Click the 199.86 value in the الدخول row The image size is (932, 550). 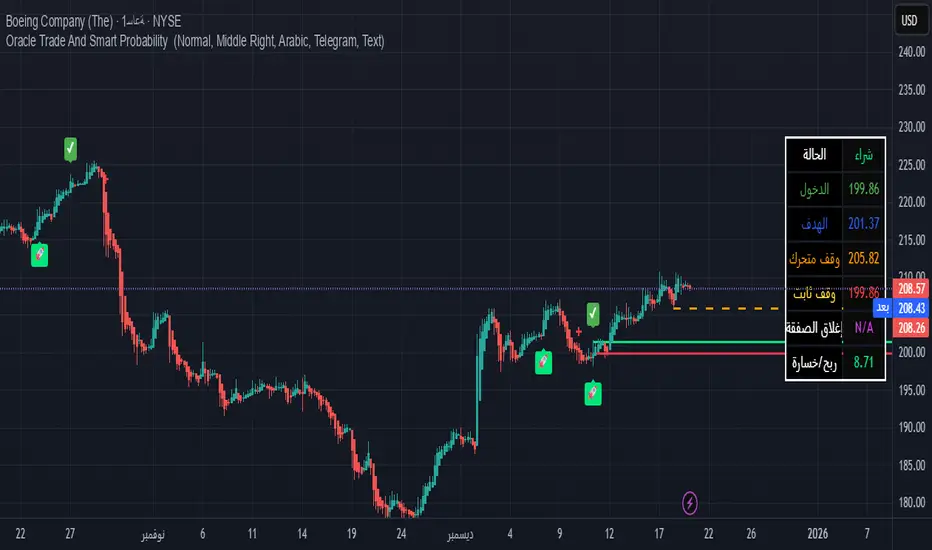pyautogui.click(x=864, y=189)
